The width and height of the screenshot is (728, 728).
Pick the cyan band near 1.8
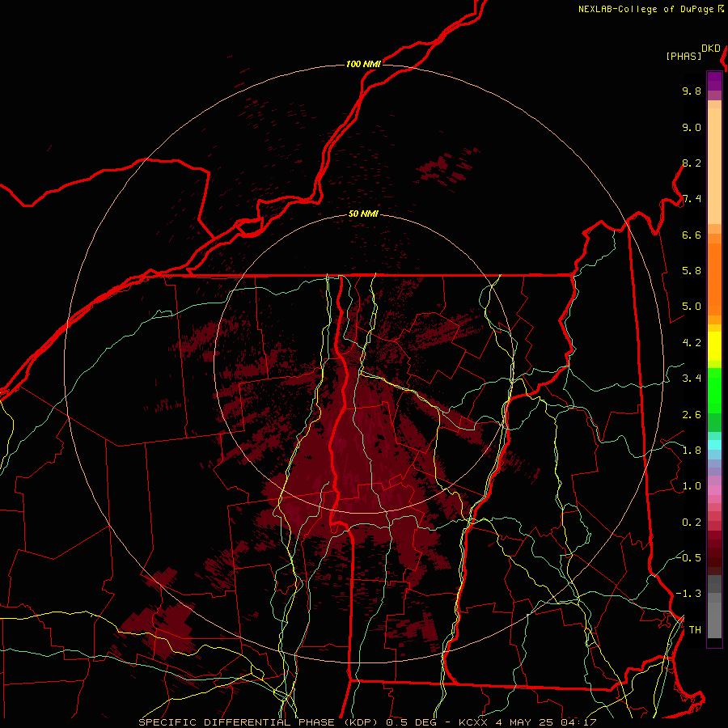pyautogui.click(x=714, y=445)
